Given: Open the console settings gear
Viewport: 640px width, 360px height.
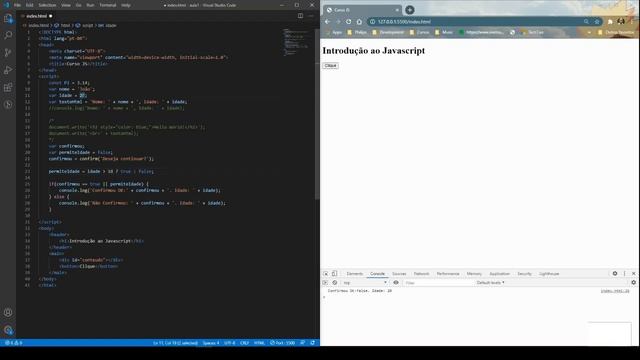Looking at the screenshot, I should (x=633, y=282).
